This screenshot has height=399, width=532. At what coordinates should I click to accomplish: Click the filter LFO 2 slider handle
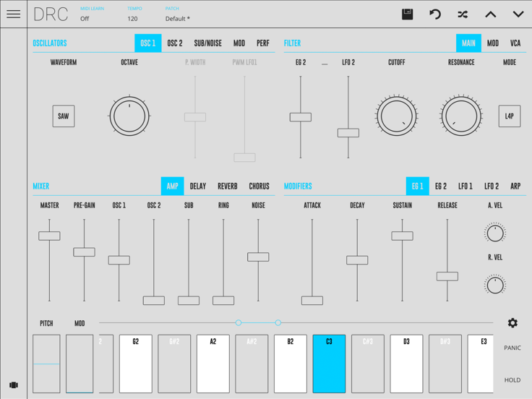pyautogui.click(x=348, y=133)
